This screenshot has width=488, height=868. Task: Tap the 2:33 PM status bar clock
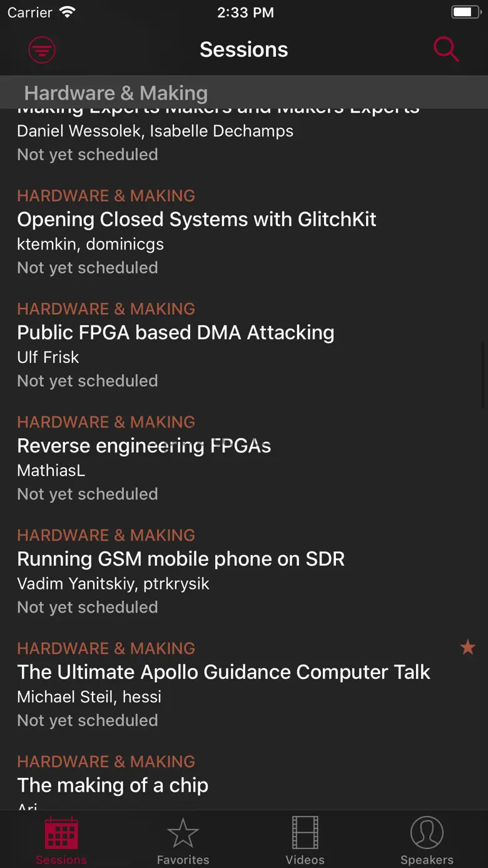point(245,13)
